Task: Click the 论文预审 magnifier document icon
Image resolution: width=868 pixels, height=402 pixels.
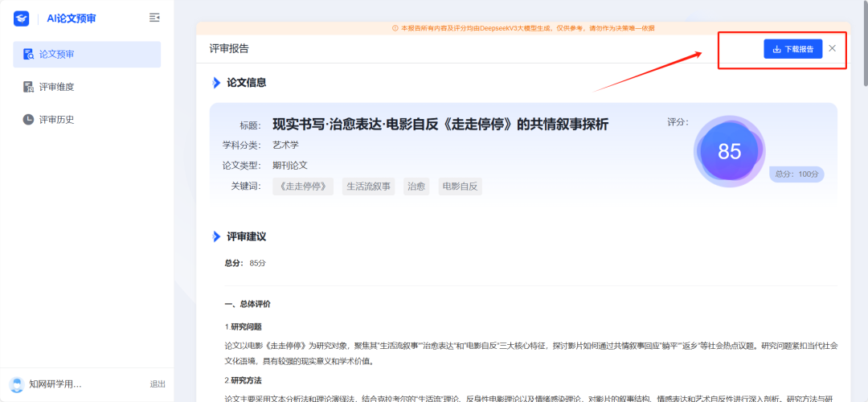Action: point(29,55)
